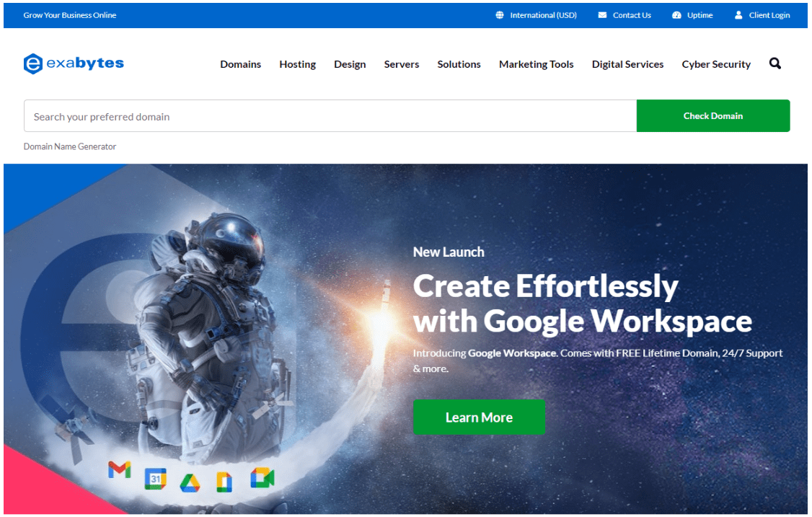Go to the Contact Us link
The width and height of the screenshot is (812, 517).
(632, 15)
